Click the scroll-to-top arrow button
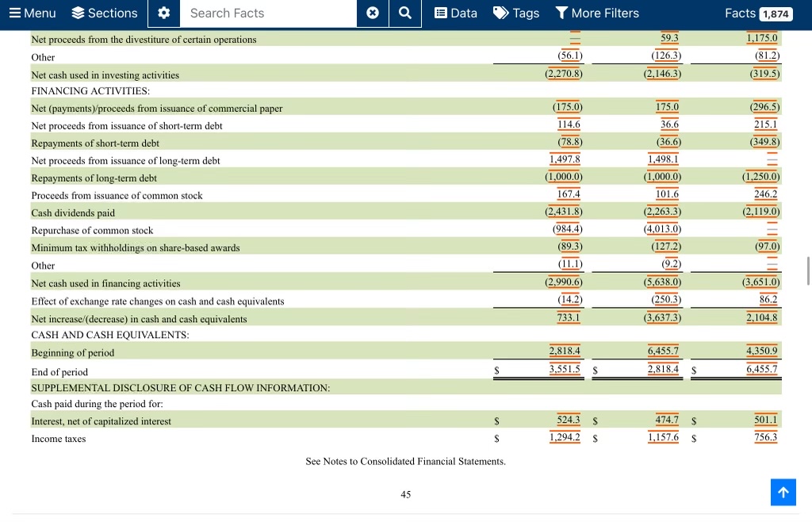This screenshot has width=812, height=522. point(783,492)
